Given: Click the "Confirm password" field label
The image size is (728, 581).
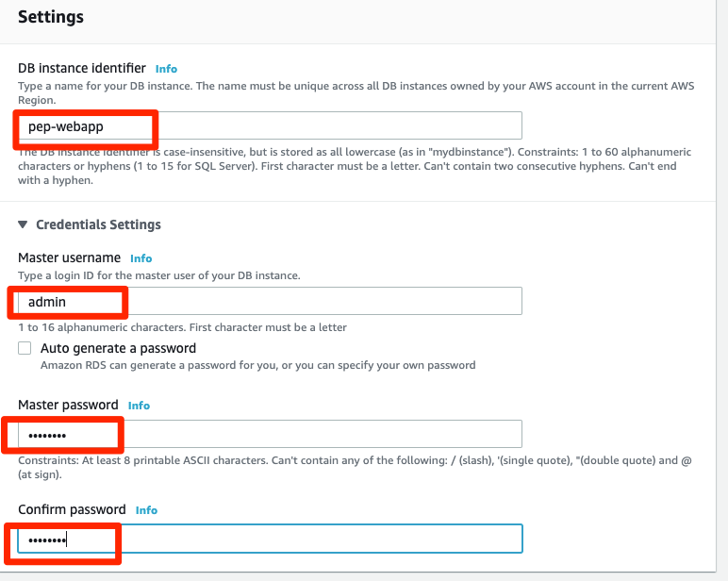Looking at the screenshot, I should click(72, 509).
